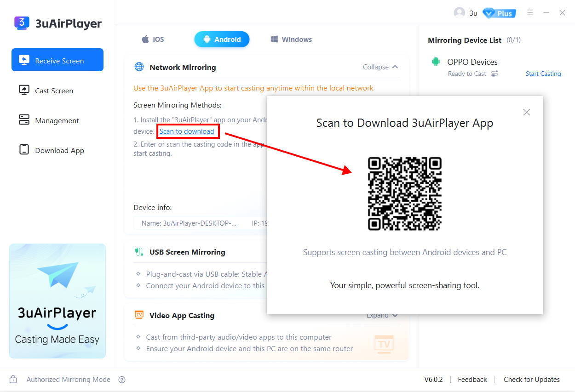The height and width of the screenshot is (392, 575).
Task: Close the QR code download popup
Action: click(527, 112)
